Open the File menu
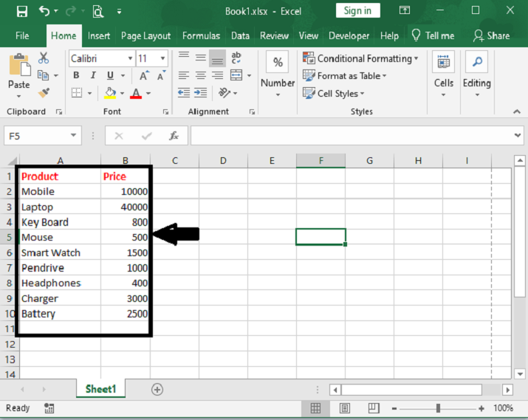 coord(22,35)
